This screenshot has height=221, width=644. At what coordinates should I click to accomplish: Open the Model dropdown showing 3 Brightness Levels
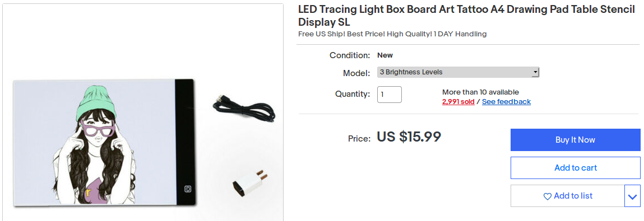click(x=458, y=72)
